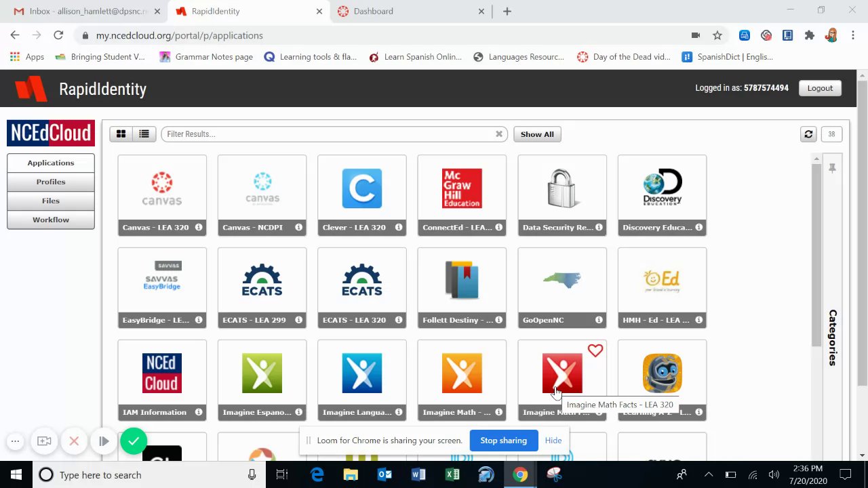
Task: Open File Explorer from taskbar
Action: 351,475
